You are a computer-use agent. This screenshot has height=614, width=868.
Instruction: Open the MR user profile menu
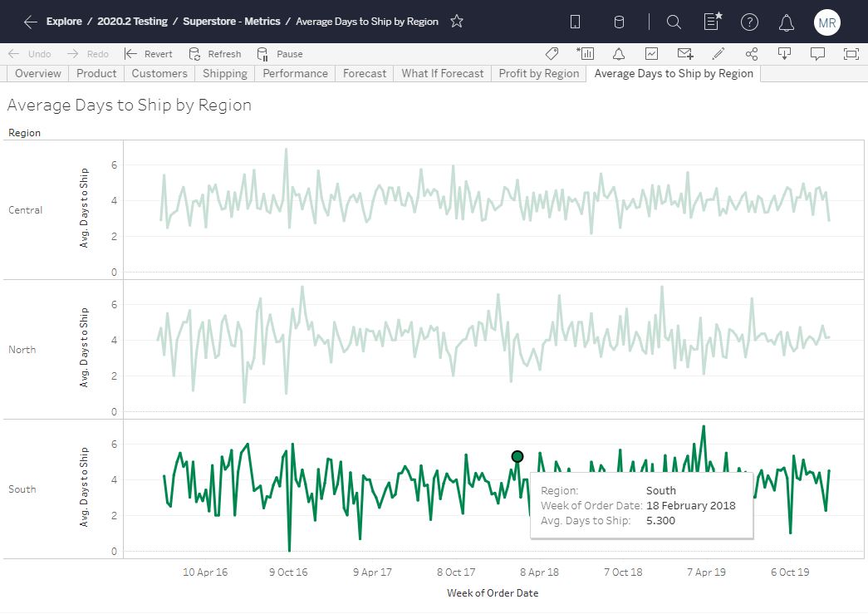(x=826, y=22)
